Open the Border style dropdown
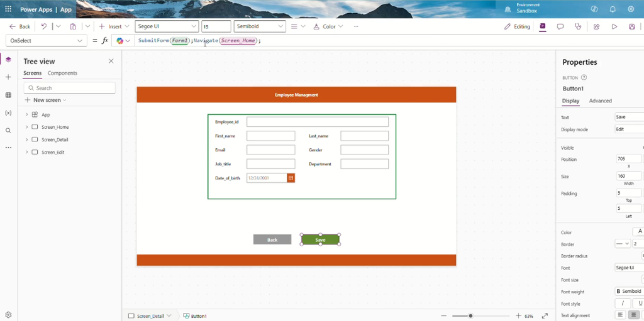The width and height of the screenshot is (644, 321). tap(623, 244)
